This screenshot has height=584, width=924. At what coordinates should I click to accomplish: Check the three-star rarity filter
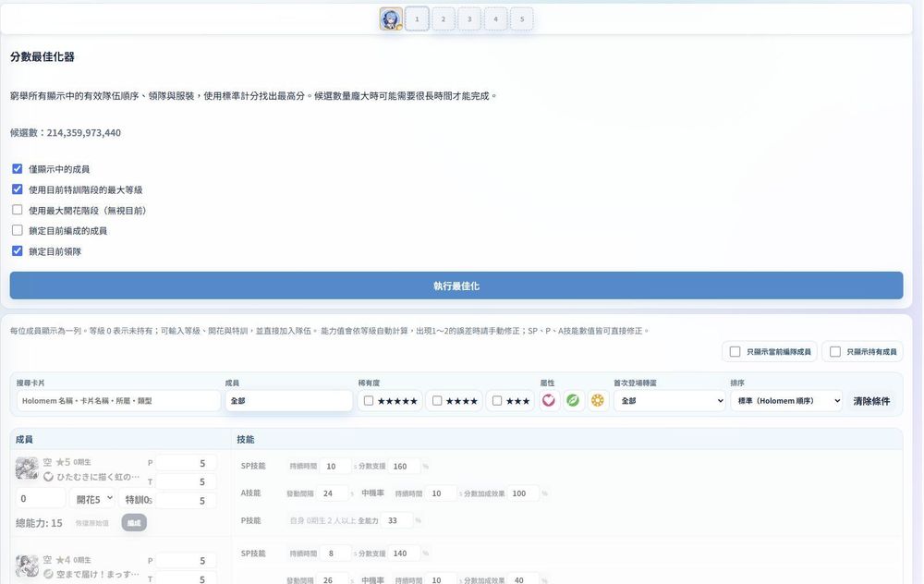(497, 401)
